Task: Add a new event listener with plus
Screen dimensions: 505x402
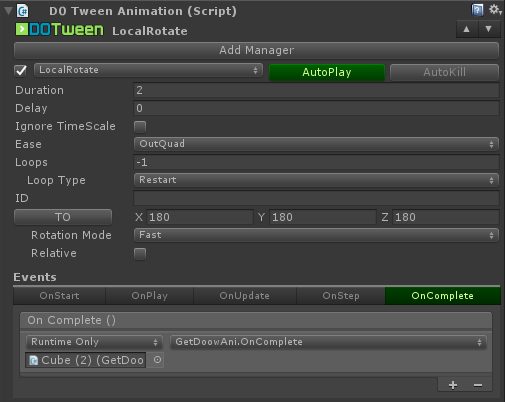Action: pyautogui.click(x=453, y=385)
